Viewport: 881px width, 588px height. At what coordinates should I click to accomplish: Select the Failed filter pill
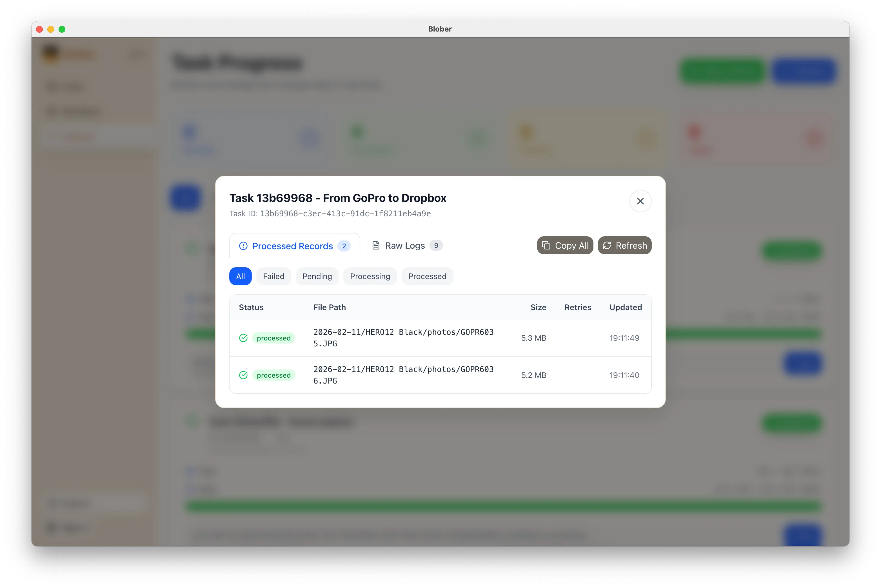pyautogui.click(x=273, y=276)
